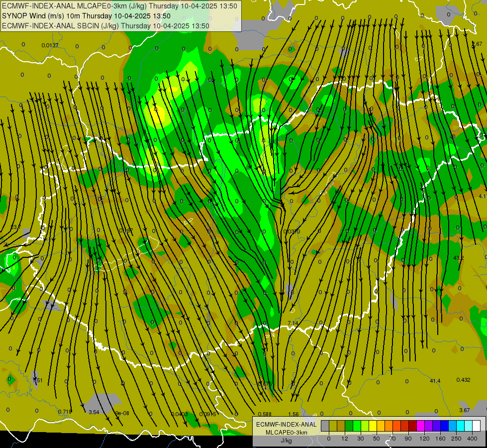Screen dimensions: 487x448
Task: Click the map value 9e-08
Action: point(122,413)
